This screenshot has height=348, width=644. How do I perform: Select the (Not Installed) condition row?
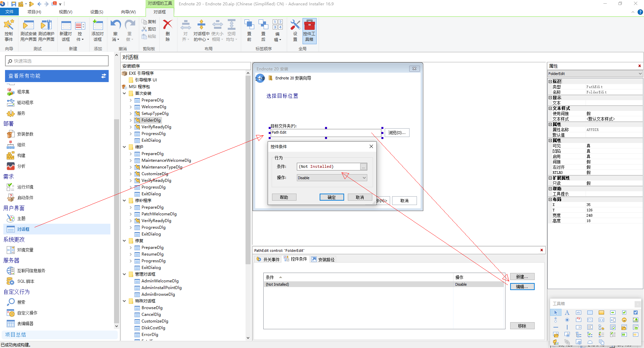click(x=384, y=284)
